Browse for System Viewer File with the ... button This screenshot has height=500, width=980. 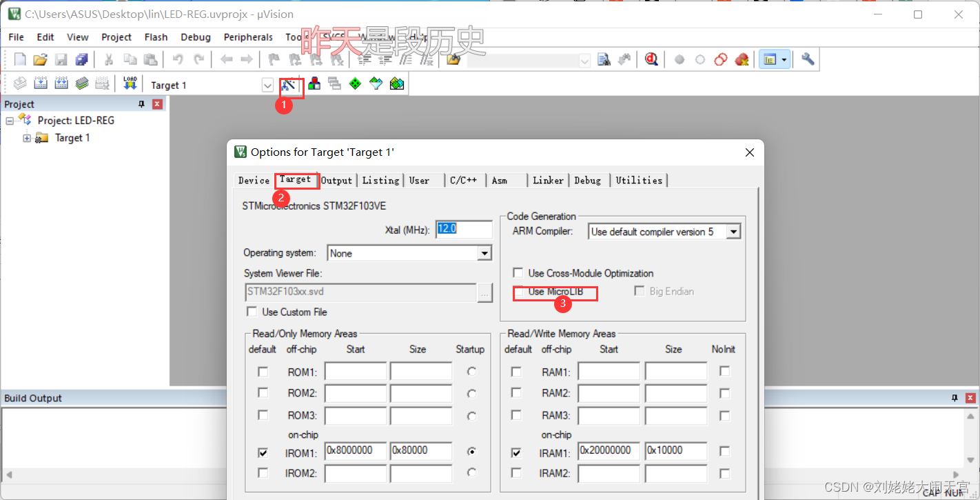pyautogui.click(x=485, y=292)
